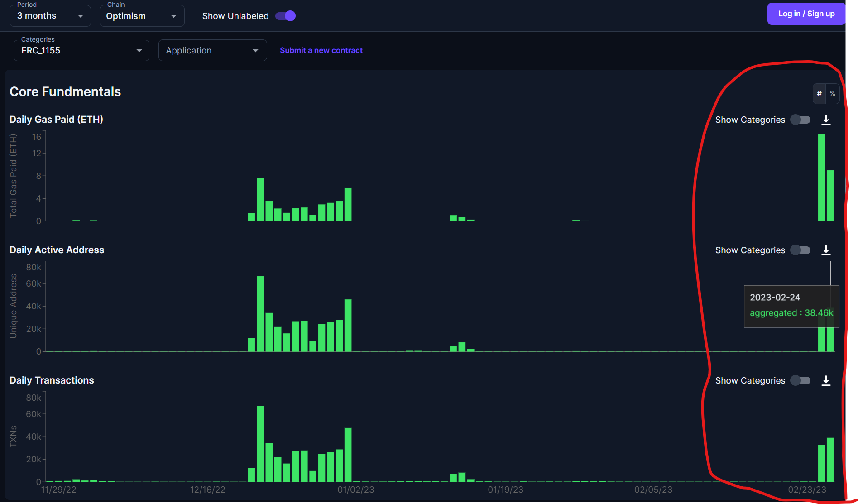
Task: Click the 12/16/22 x-axis date label
Action: tap(207, 490)
